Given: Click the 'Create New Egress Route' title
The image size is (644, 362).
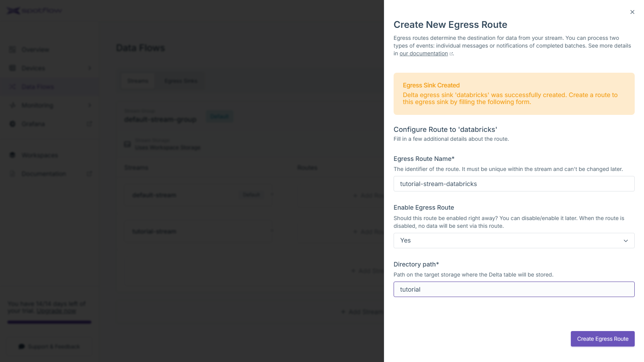Looking at the screenshot, I should [450, 25].
